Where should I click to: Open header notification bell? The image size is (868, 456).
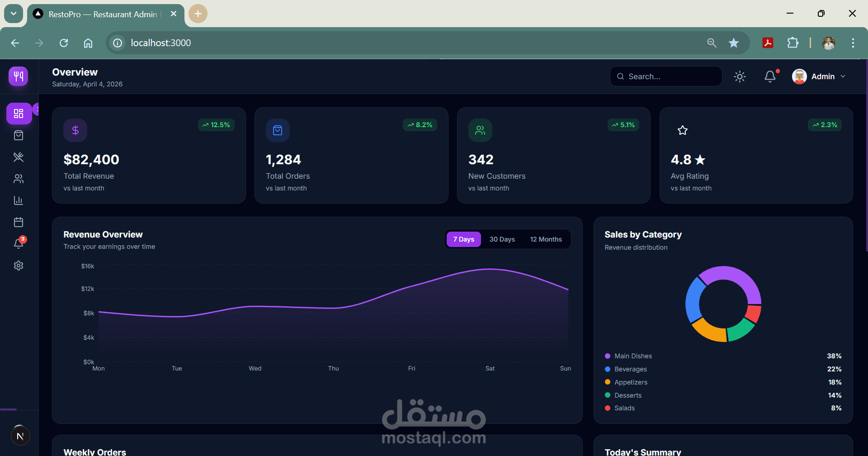click(770, 76)
